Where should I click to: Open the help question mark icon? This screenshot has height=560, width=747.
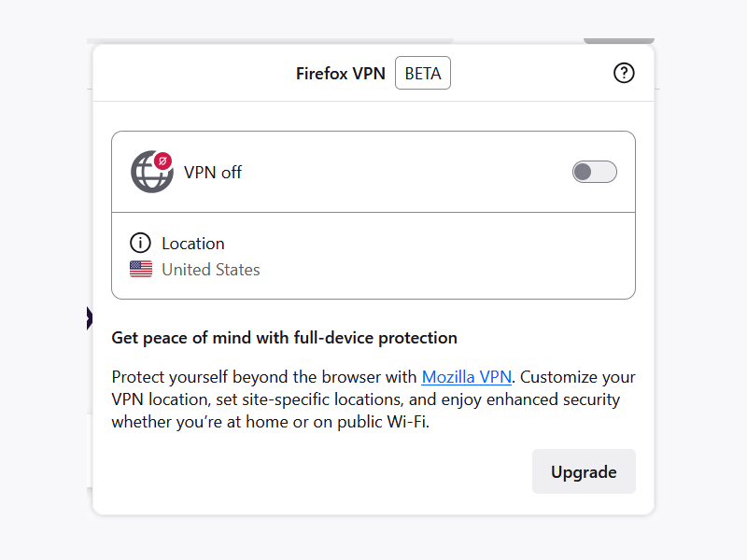[x=624, y=73]
